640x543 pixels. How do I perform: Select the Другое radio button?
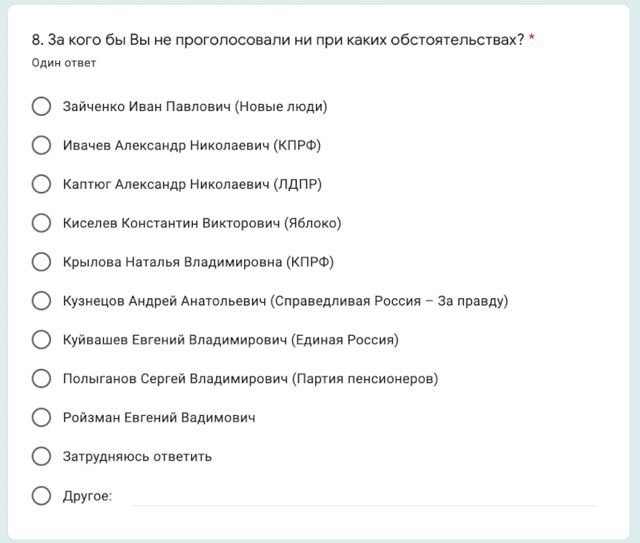[42, 495]
